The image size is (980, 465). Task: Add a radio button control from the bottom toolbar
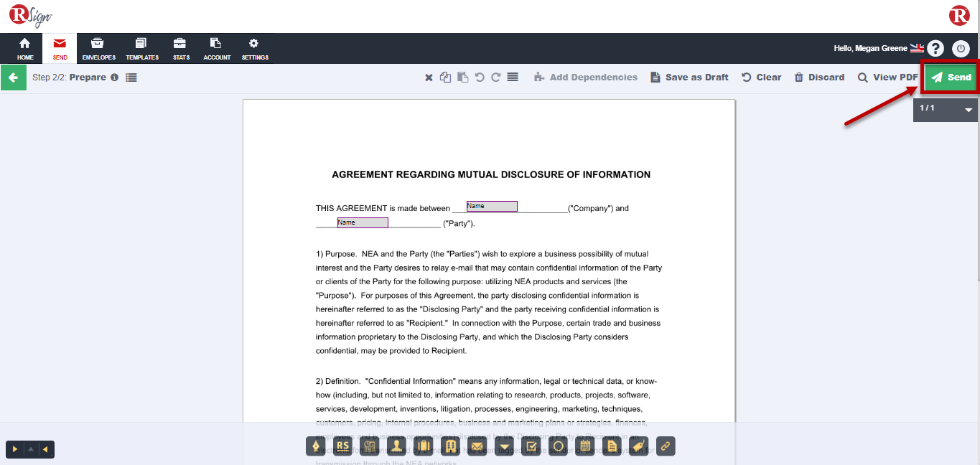click(558, 446)
